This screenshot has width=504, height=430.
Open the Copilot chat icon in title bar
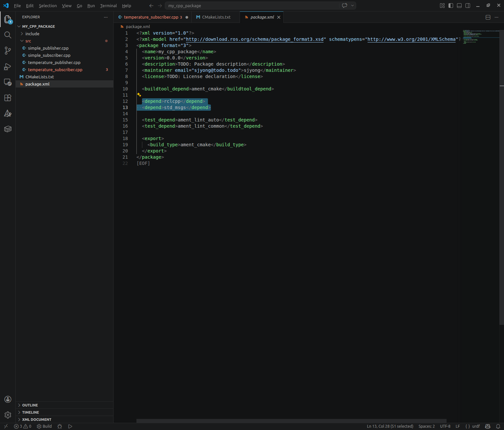(344, 6)
